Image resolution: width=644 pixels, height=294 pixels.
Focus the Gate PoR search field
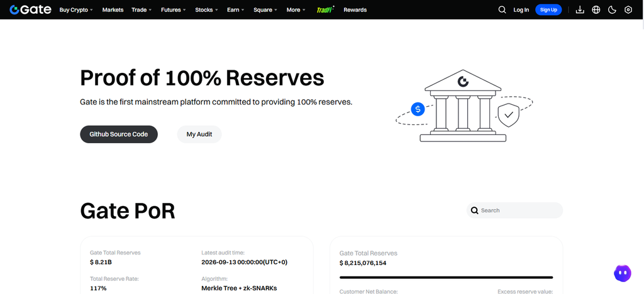pyautogui.click(x=514, y=210)
